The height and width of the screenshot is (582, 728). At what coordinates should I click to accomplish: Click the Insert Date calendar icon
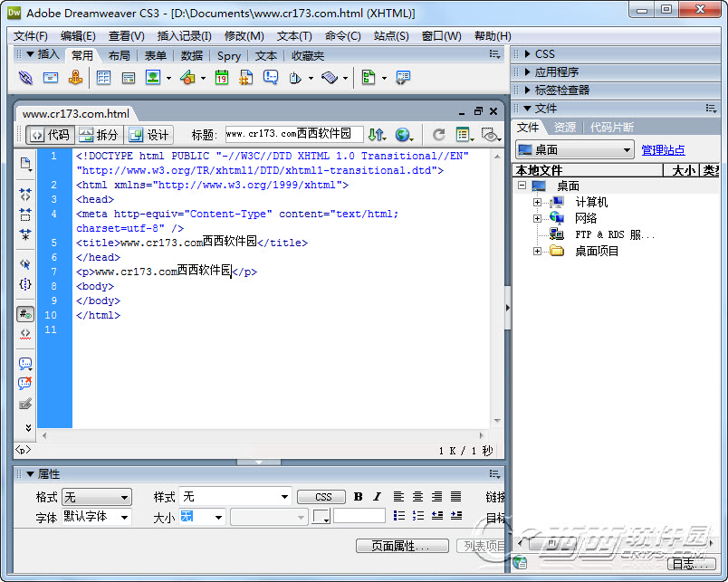click(221, 78)
